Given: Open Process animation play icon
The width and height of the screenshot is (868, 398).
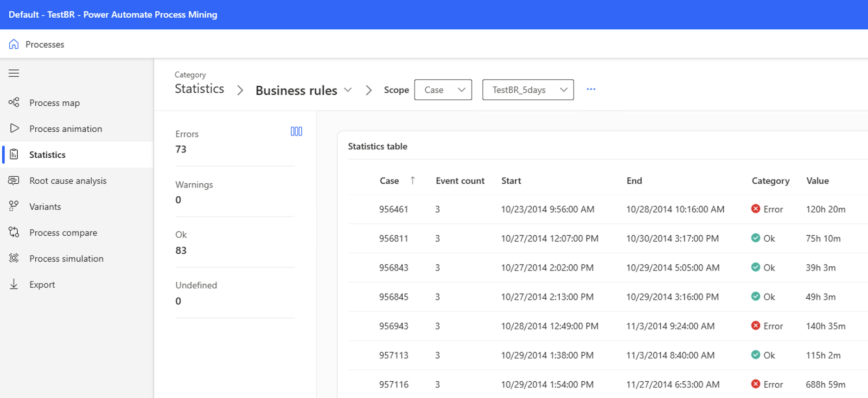Looking at the screenshot, I should 14,128.
